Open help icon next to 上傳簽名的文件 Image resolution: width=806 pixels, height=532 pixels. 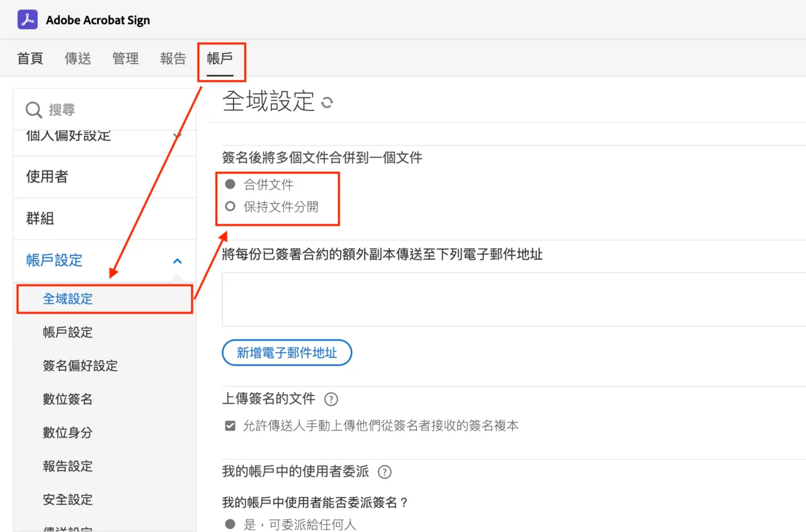[x=331, y=399]
